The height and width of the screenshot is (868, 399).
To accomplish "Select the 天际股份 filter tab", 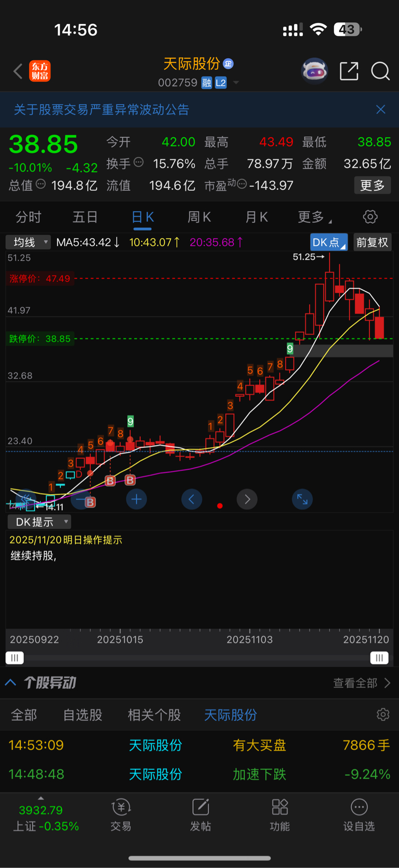I will [231, 715].
